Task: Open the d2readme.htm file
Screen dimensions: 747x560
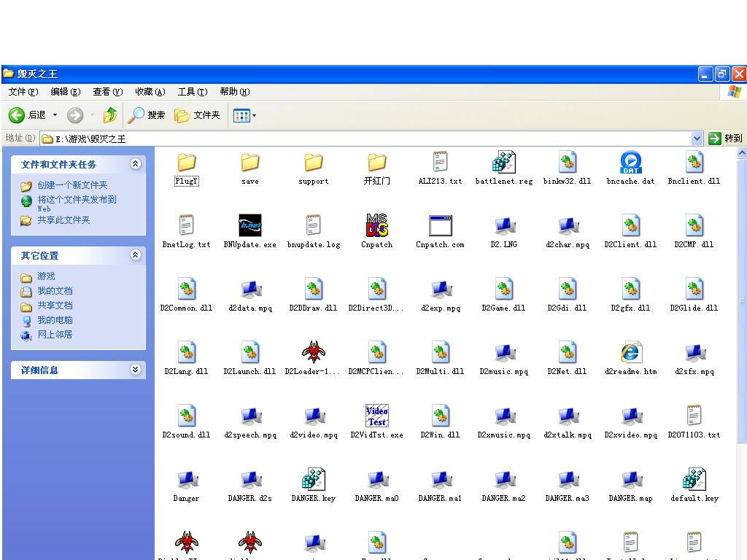Action: 630,353
